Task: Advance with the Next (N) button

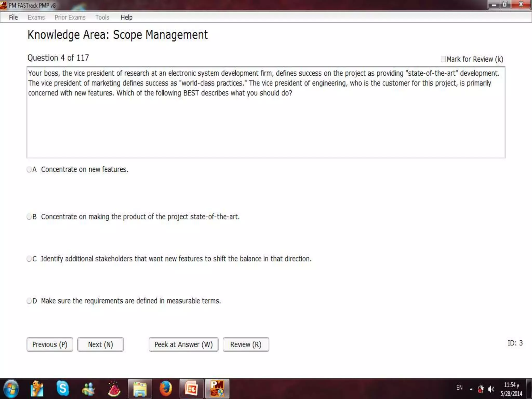Action: (x=100, y=344)
